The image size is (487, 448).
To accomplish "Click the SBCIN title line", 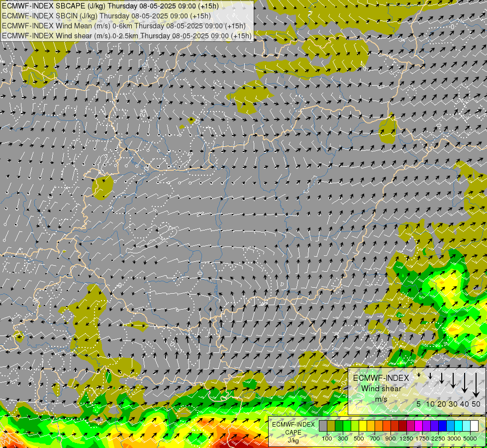I will pyautogui.click(x=106, y=16).
